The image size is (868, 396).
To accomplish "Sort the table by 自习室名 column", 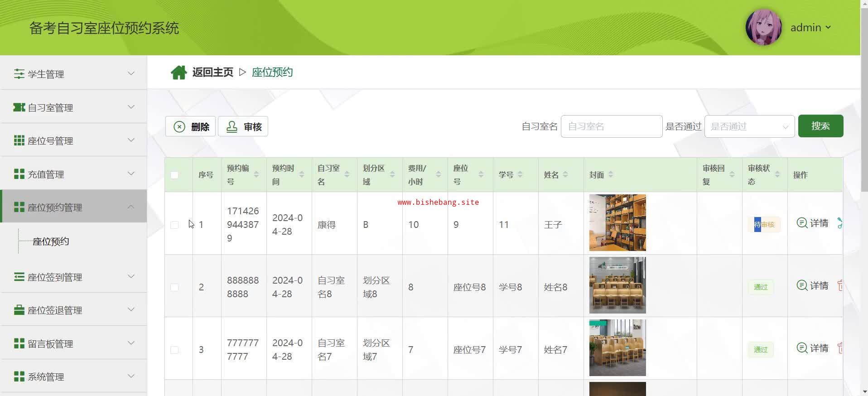I will click(x=347, y=175).
